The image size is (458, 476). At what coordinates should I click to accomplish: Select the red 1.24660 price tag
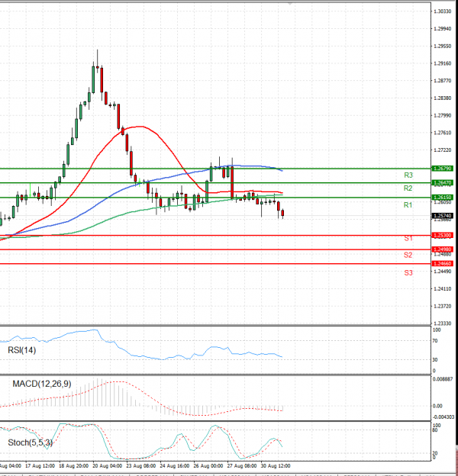click(x=443, y=263)
